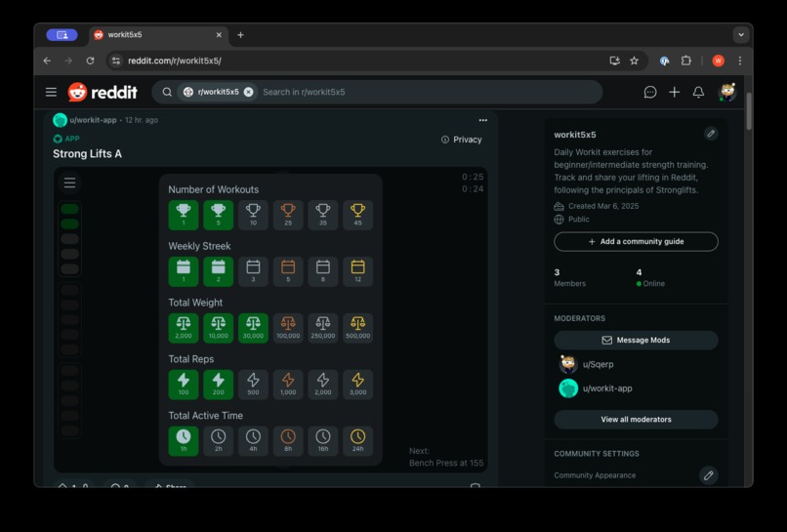Image resolution: width=787 pixels, height=532 pixels.
Task: Open the Reddit hamburger navigation menu
Action: (x=51, y=92)
